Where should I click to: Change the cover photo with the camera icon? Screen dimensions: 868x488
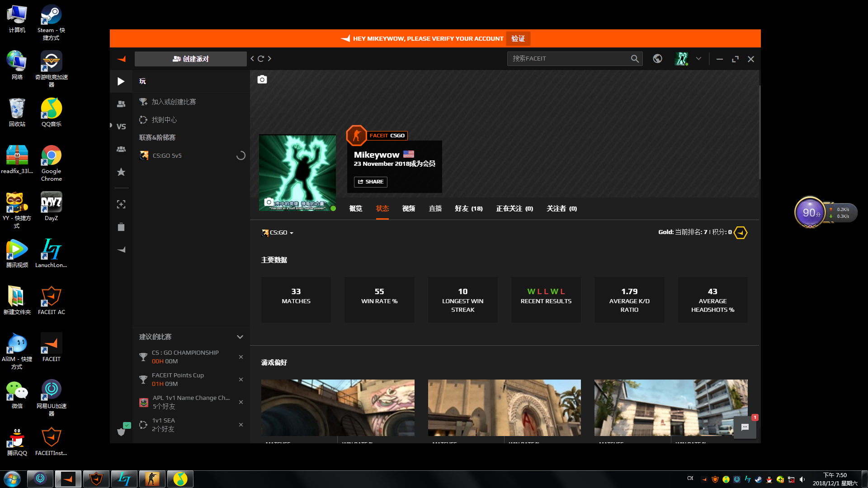tap(262, 80)
